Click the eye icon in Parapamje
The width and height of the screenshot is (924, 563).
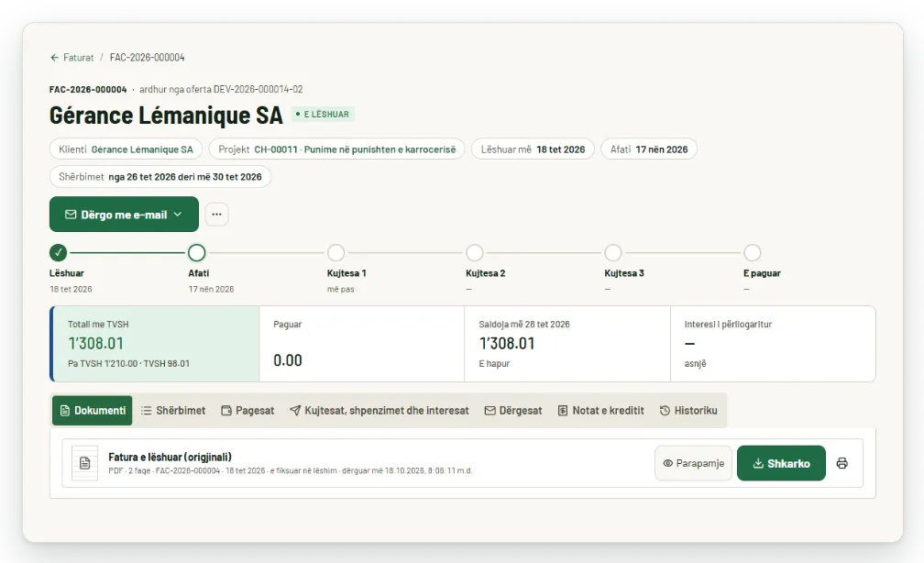click(667, 463)
